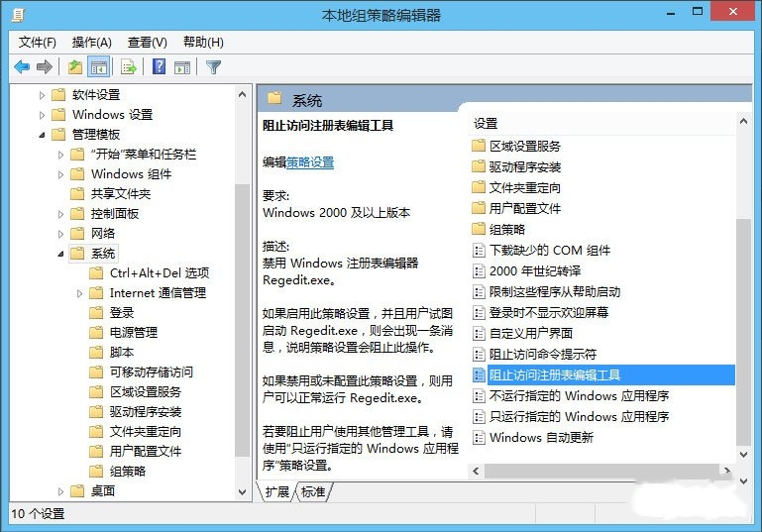Image resolution: width=762 pixels, height=532 pixels.
Task: Click the tree pane scroll down arrow
Action: 242,491
